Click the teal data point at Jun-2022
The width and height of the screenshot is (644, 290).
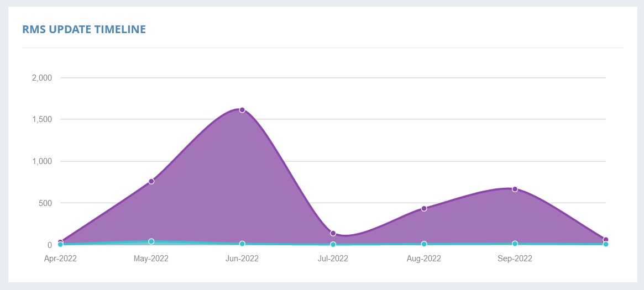[x=242, y=244]
